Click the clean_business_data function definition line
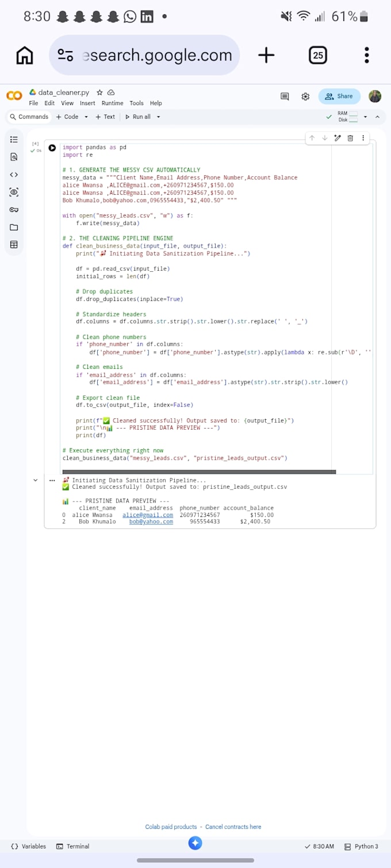 coord(144,246)
